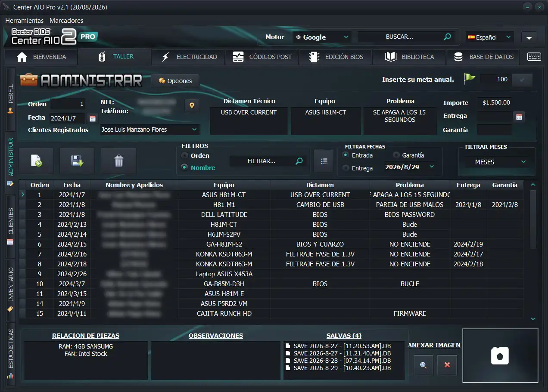This screenshot has width=548, height=392.
Task: Select the Nombre filter radio button
Action: (x=185, y=167)
